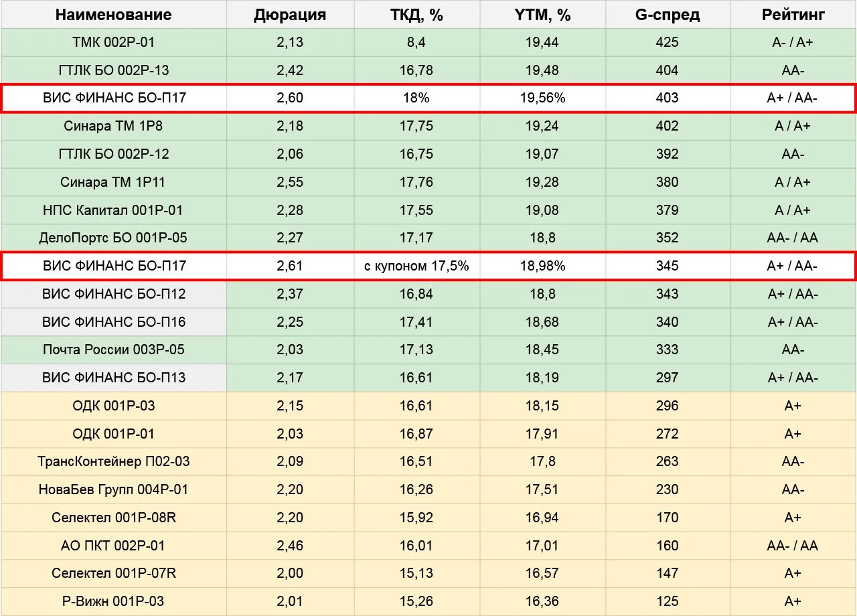Screen dimensions: 857x616
Task: Select the ГТЛК БО 002Р-12 cell
Action: pyautogui.click(x=113, y=154)
